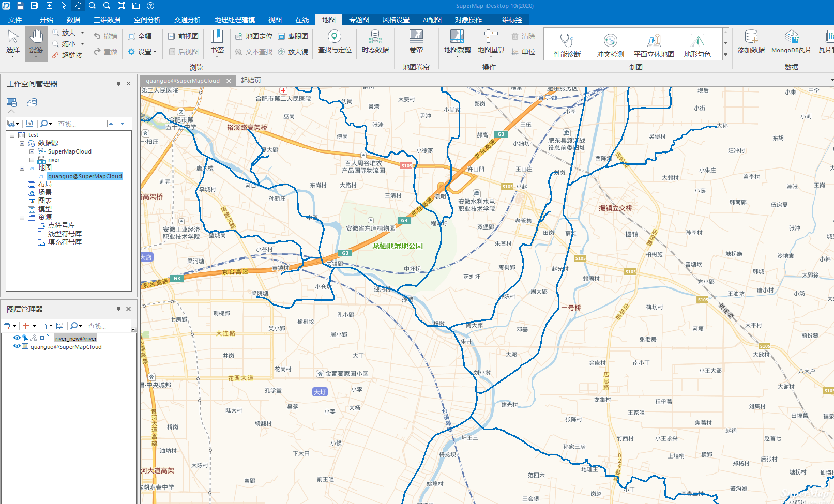This screenshot has width=834, height=504.
Task: Click the full-extent icon in the title bar
Action: pyautogui.click(x=122, y=6)
